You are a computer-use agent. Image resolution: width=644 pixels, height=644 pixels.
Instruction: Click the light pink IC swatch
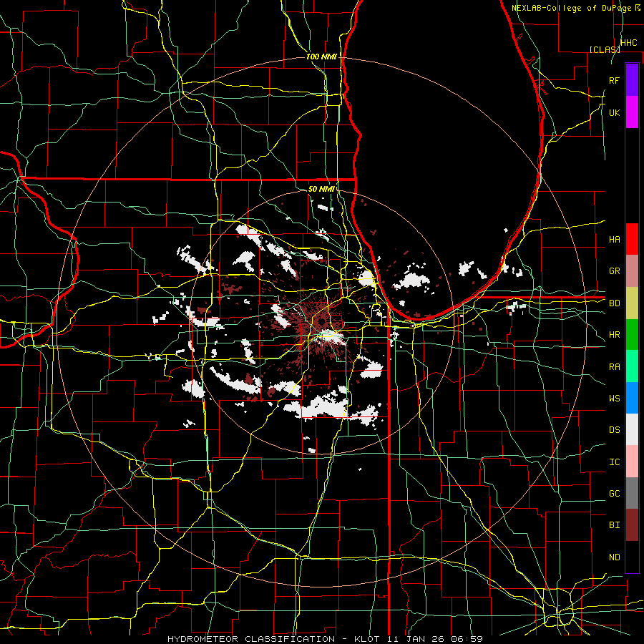(x=632, y=462)
